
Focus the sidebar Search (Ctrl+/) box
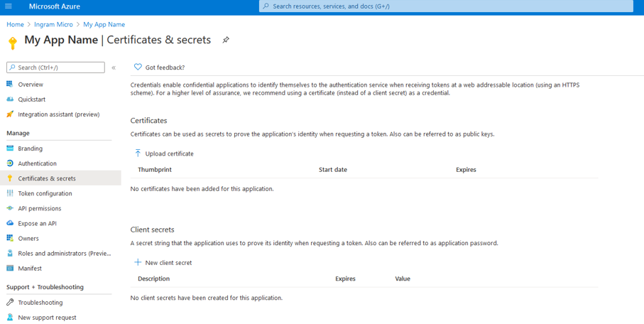coord(56,67)
